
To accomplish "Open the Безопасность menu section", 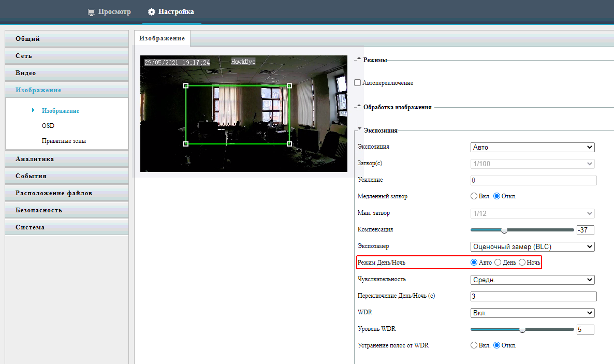I will click(x=67, y=210).
